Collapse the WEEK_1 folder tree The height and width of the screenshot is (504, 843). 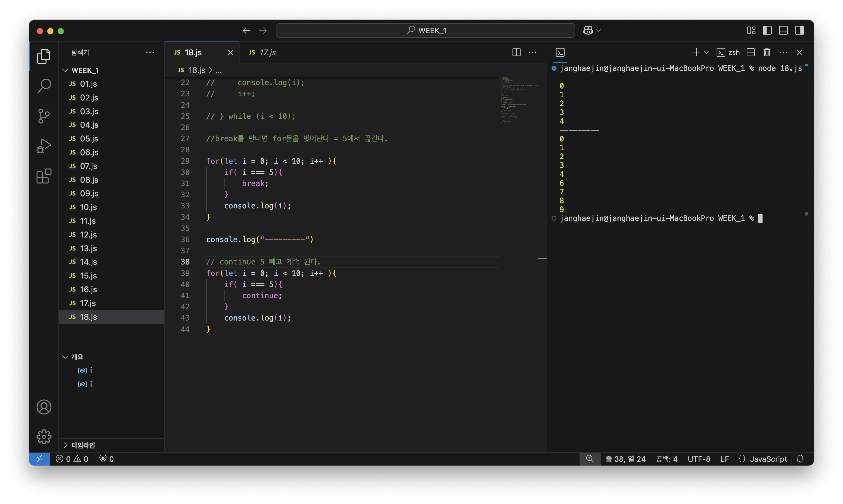coord(65,70)
